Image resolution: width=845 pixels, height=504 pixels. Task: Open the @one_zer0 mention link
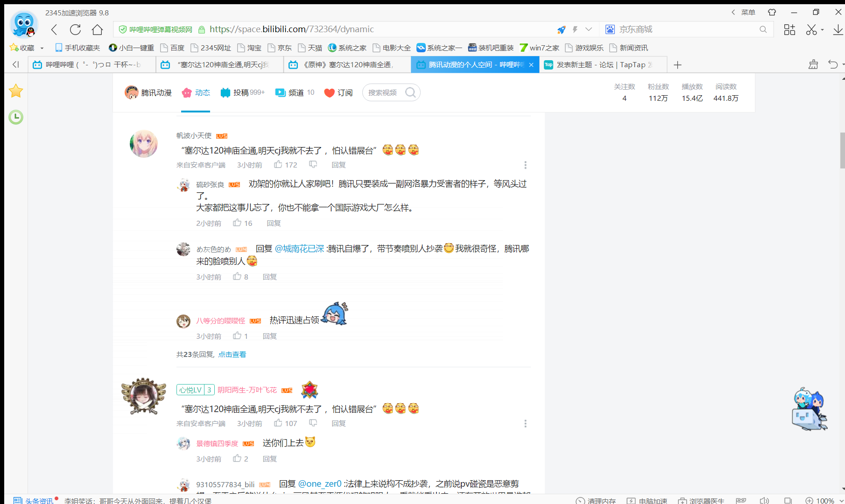[x=320, y=484]
